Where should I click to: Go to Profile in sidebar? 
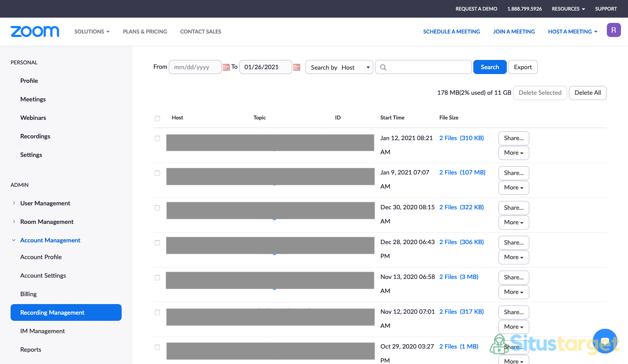pyautogui.click(x=29, y=81)
